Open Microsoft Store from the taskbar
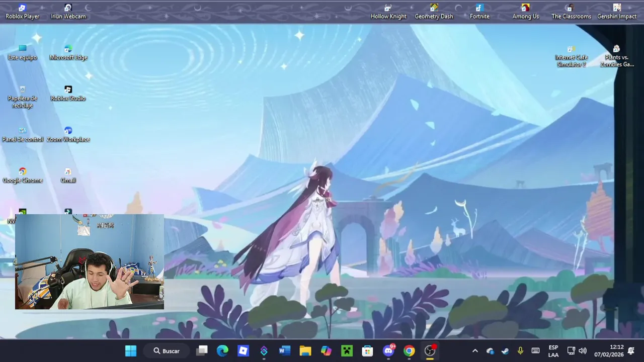The width and height of the screenshot is (644, 362). pos(368,351)
